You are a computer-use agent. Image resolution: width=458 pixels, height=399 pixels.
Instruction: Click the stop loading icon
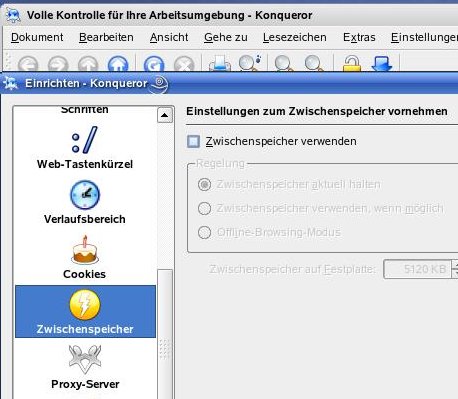pos(184,63)
